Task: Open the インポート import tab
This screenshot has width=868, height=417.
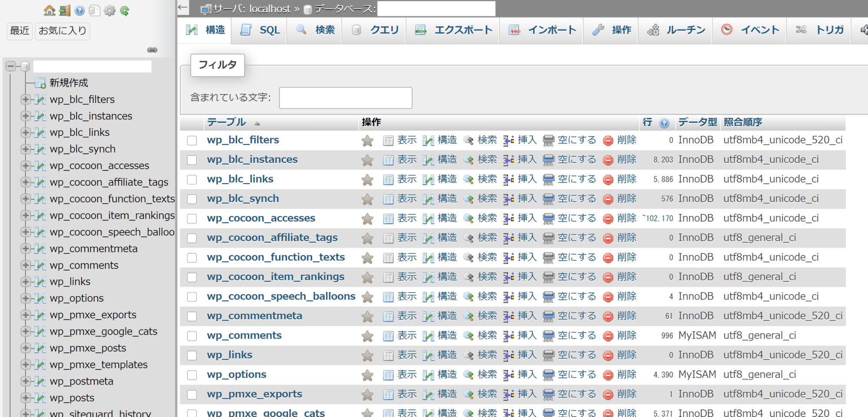Action: point(541,30)
